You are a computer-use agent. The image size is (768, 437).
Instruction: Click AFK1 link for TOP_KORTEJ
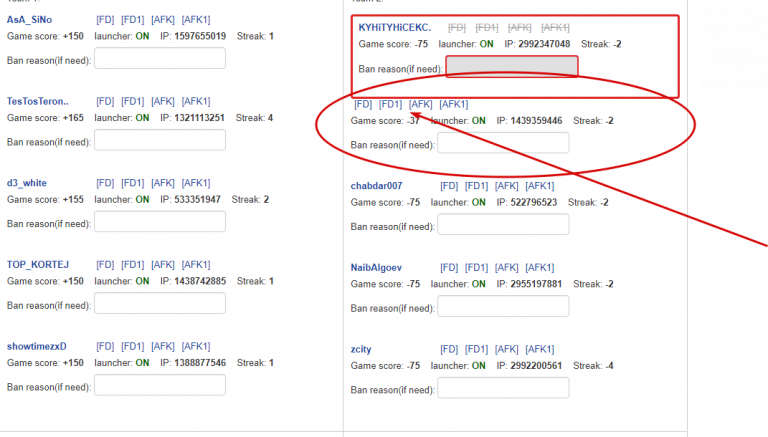[x=196, y=265]
